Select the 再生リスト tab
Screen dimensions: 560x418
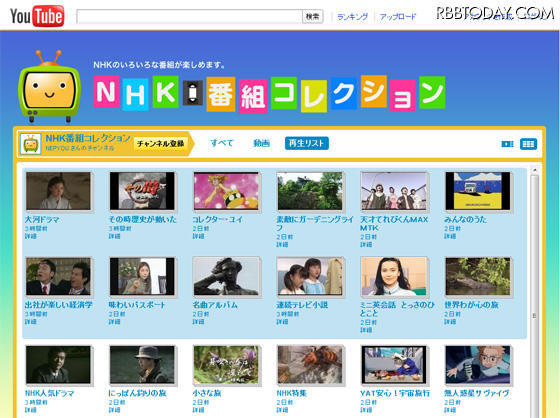click(x=306, y=143)
